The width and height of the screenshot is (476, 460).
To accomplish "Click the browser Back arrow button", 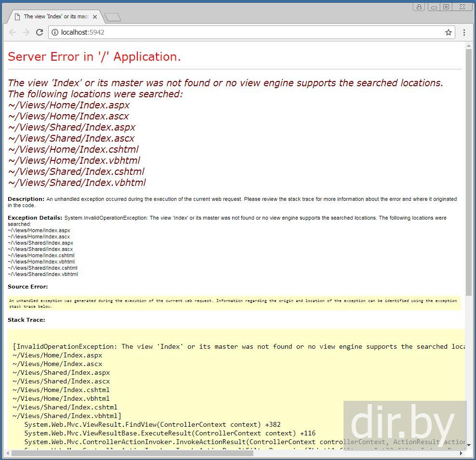I will coord(13,32).
